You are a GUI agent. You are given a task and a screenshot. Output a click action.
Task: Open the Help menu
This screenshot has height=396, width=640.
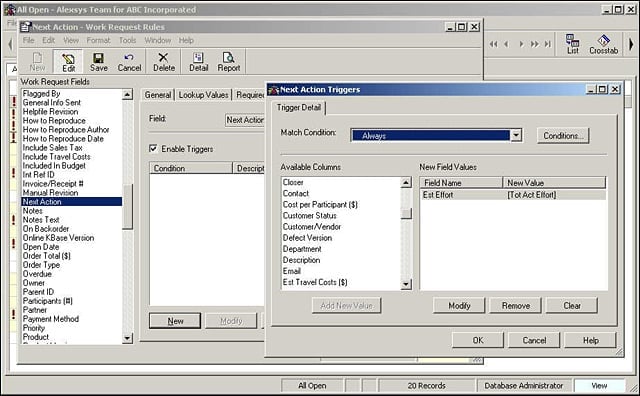pos(186,40)
